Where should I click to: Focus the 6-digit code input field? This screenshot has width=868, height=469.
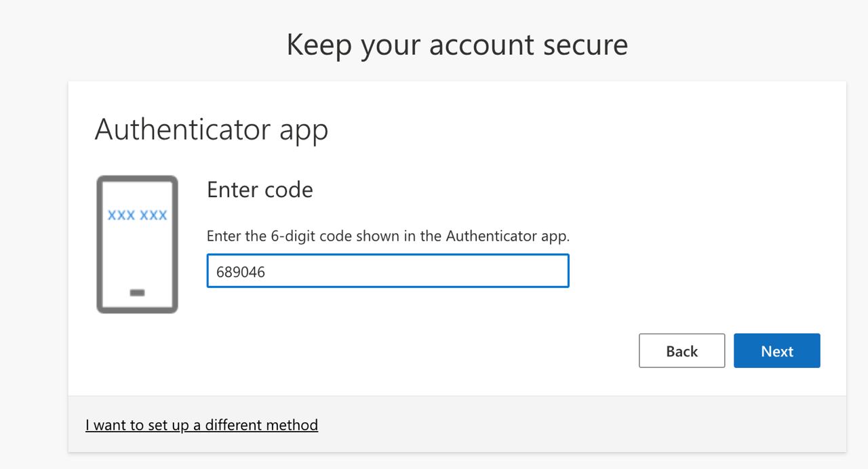pos(387,270)
